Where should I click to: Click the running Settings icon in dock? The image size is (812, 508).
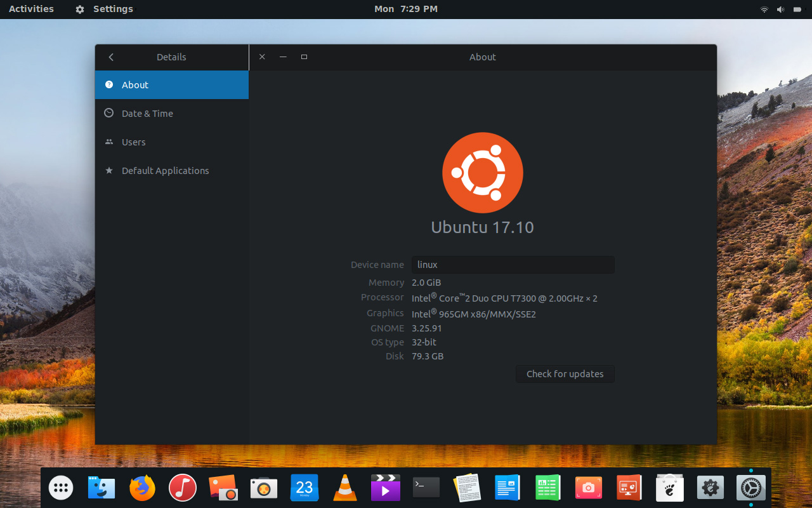click(x=751, y=488)
